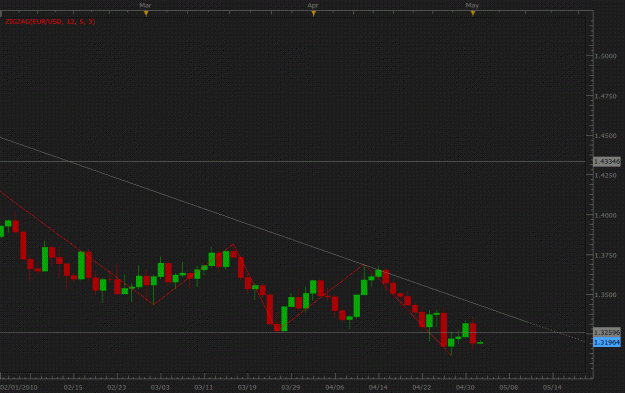The height and width of the screenshot is (393, 625).
Task: Click the 02/15 date axis label
Action: coord(73,387)
